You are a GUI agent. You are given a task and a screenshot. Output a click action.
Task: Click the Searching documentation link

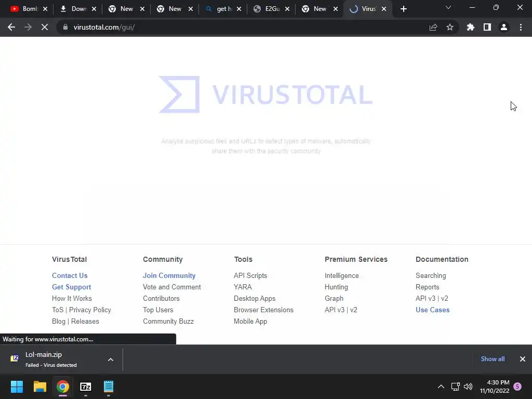(431, 275)
